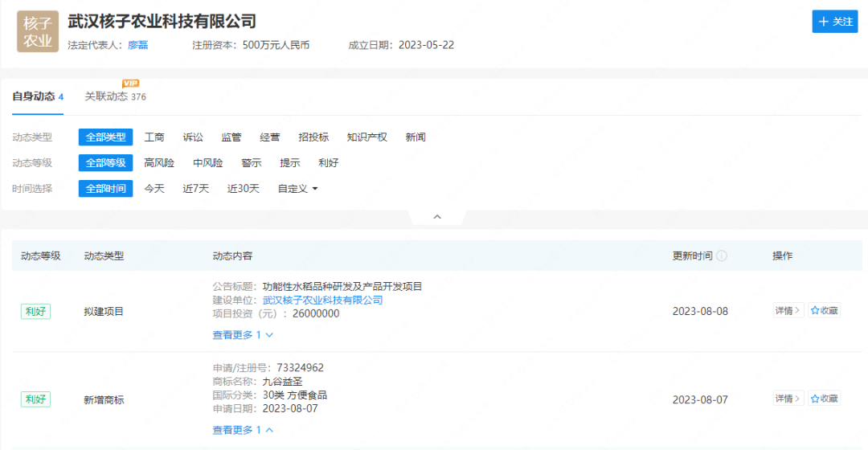Click the info icon beside 更新时间
The width and height of the screenshot is (868, 450).
click(x=722, y=256)
